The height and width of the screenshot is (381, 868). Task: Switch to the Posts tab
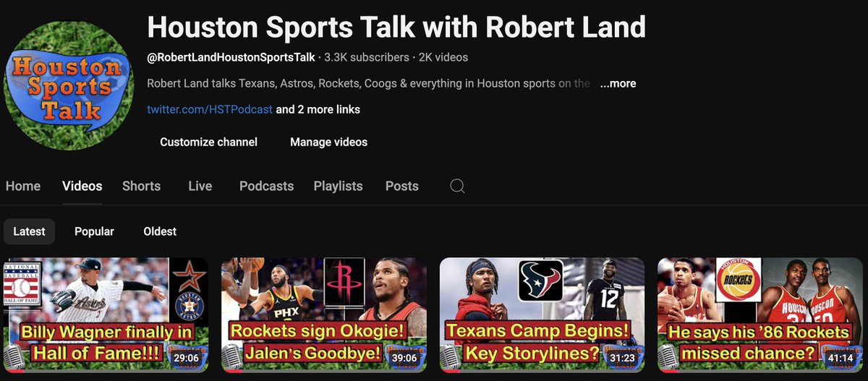point(401,187)
